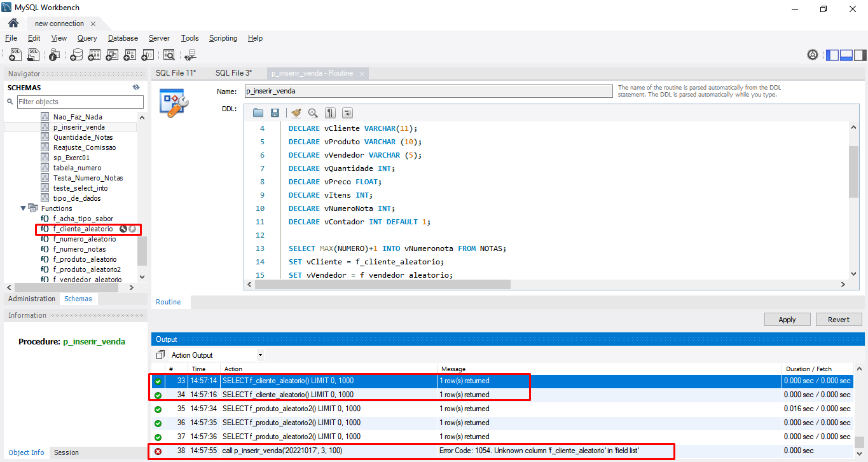The width and height of the screenshot is (868, 462).
Task: Beautify the DDL code with broom icon
Action: [296, 112]
